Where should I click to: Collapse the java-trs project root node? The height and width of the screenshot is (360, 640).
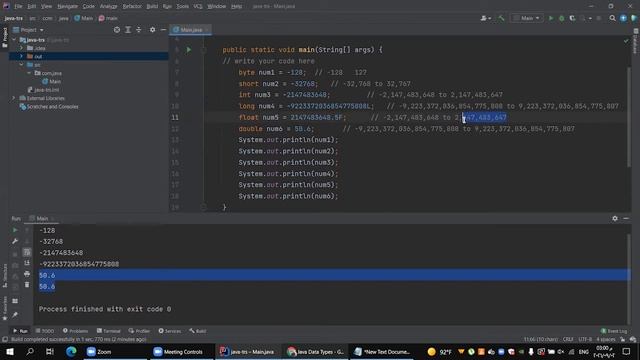(x=15, y=40)
